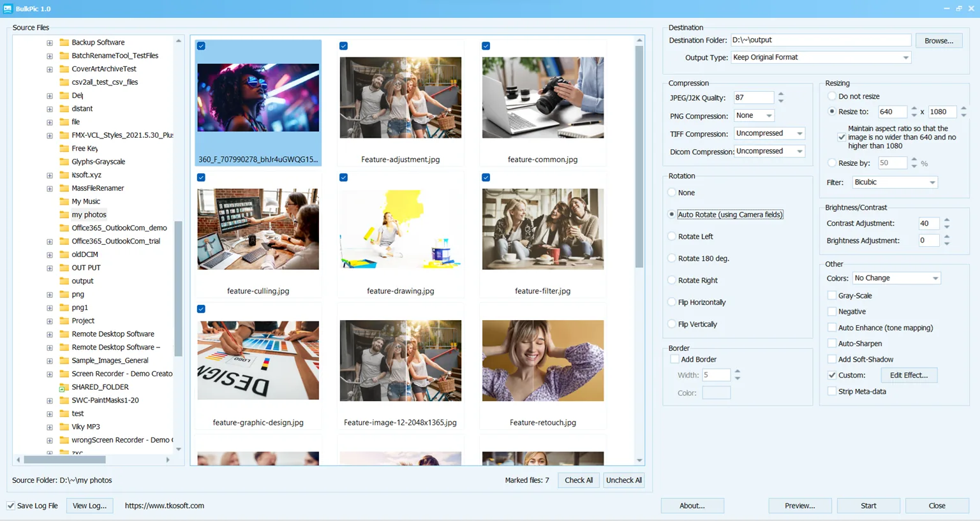Open the Output Type dropdown
The width and height of the screenshot is (980, 521).
(x=820, y=57)
